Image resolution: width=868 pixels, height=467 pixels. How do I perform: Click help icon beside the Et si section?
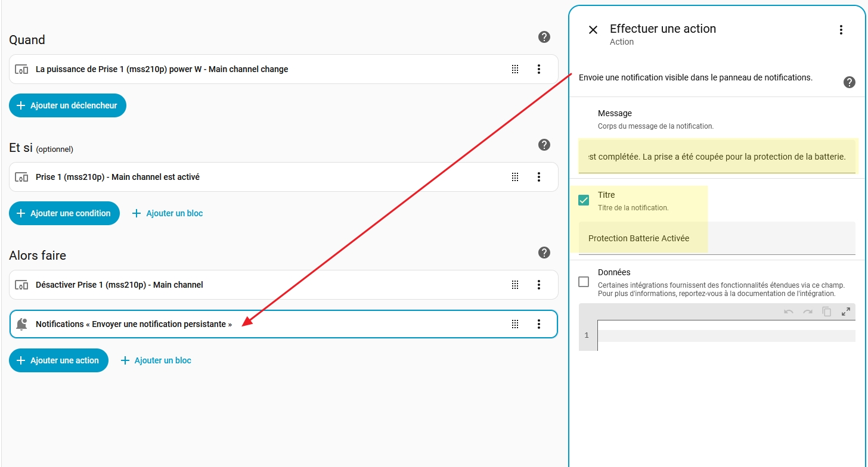544,145
